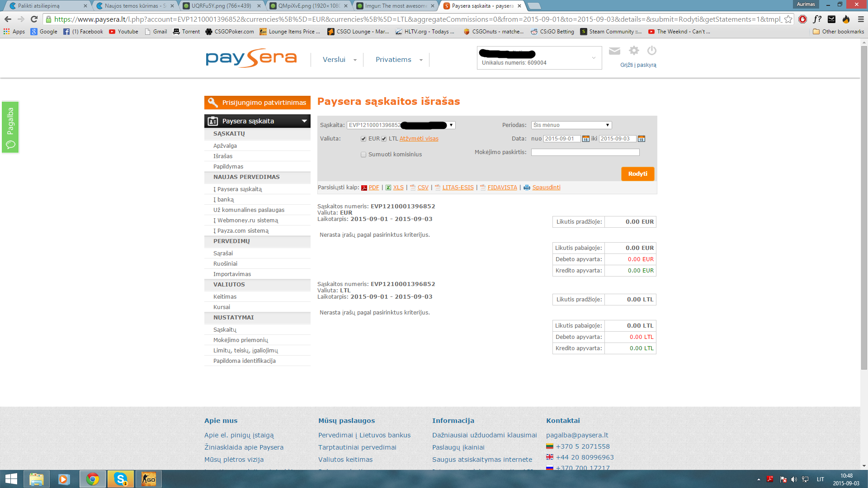The image size is (868, 488).
Task: Open Kursai exchange rates item
Action: click(x=222, y=307)
